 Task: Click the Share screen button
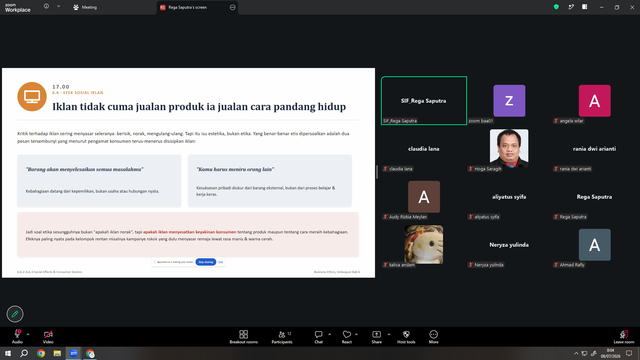[376, 337]
